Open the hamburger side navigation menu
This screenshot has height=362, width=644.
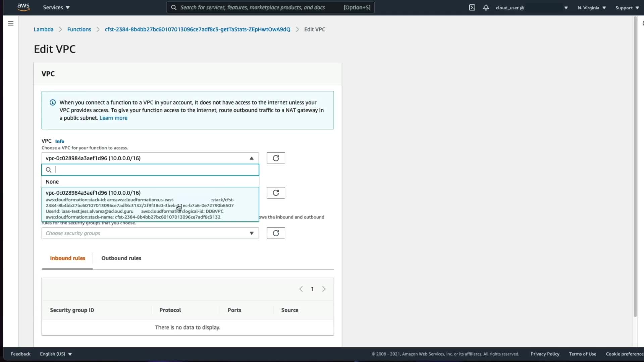click(11, 23)
